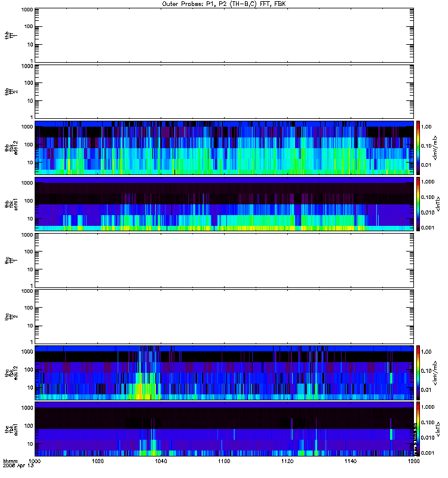
Task: Click the '0.001' value on thb scm1 color bar
Action: 428,228
